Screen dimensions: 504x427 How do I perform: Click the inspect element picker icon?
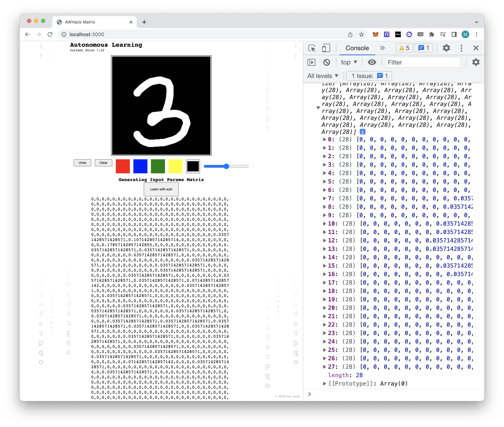pos(312,48)
